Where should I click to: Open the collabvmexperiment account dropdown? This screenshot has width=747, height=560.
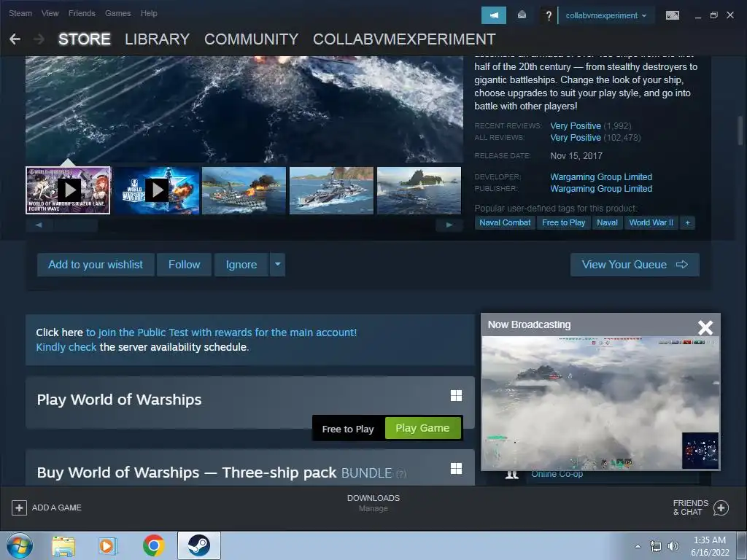pyautogui.click(x=606, y=15)
